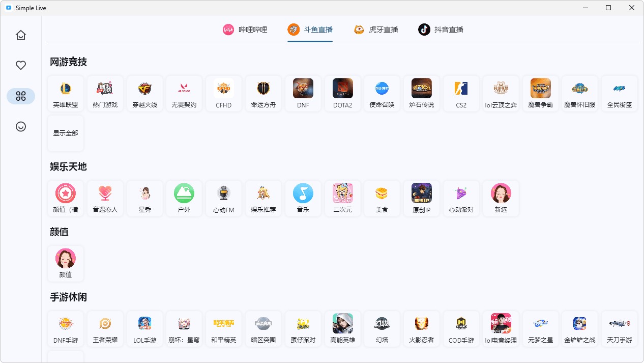The width and height of the screenshot is (644, 363).
Task: Open 热门游戏 category
Action: coord(105,94)
